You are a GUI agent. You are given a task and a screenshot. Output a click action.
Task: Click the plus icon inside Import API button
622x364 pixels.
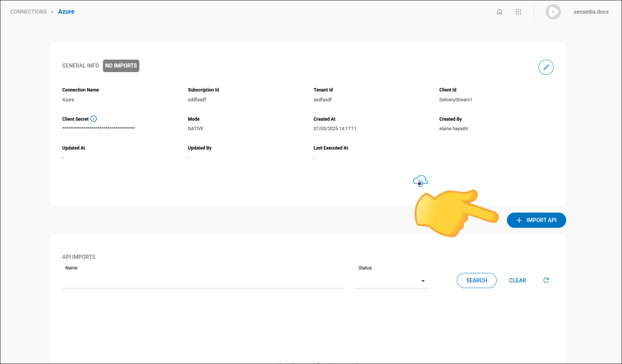519,220
